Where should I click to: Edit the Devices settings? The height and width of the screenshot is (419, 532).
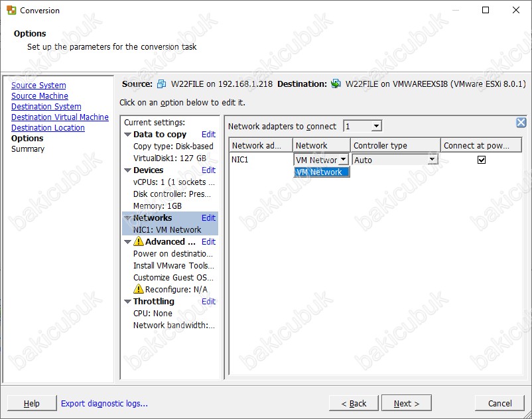208,170
